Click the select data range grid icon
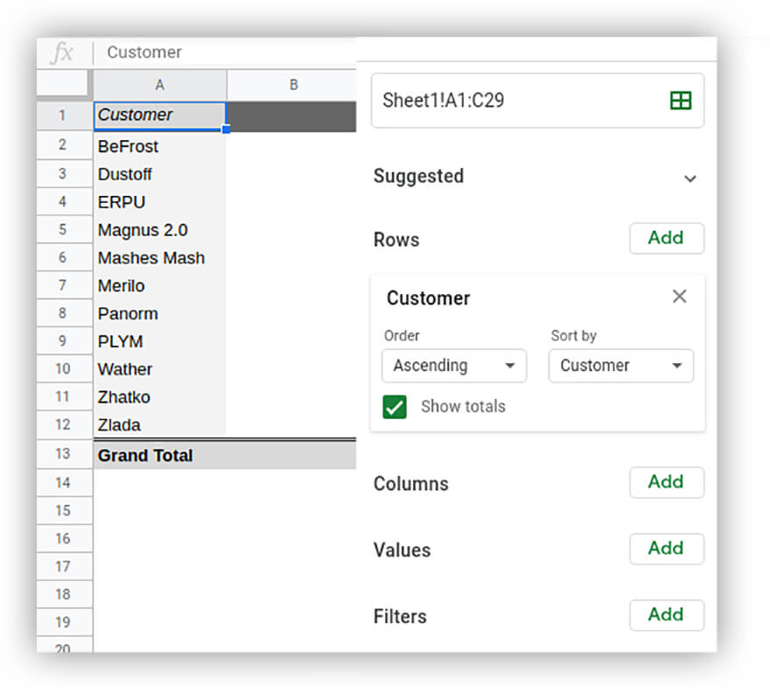Viewport: 770px width, 700px height. pyautogui.click(x=680, y=101)
